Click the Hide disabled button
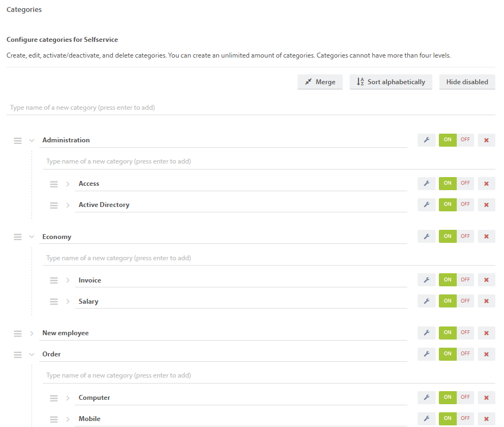The image size is (504, 427). click(467, 82)
